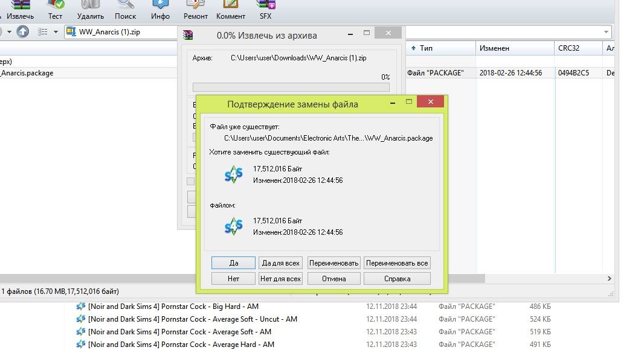Image resolution: width=644 pixels, height=350 pixels.
Task: Toggle the file list view mode icon
Action: pyautogui.click(x=43, y=31)
